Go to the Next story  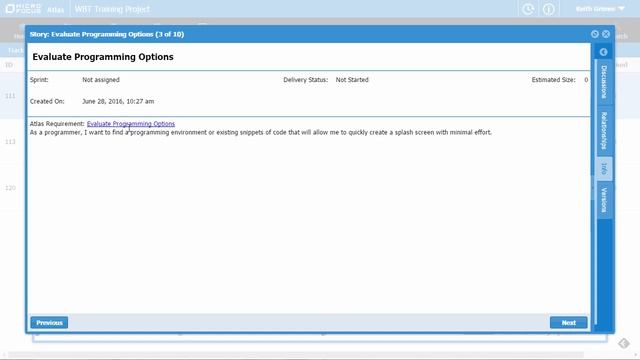pos(569,322)
